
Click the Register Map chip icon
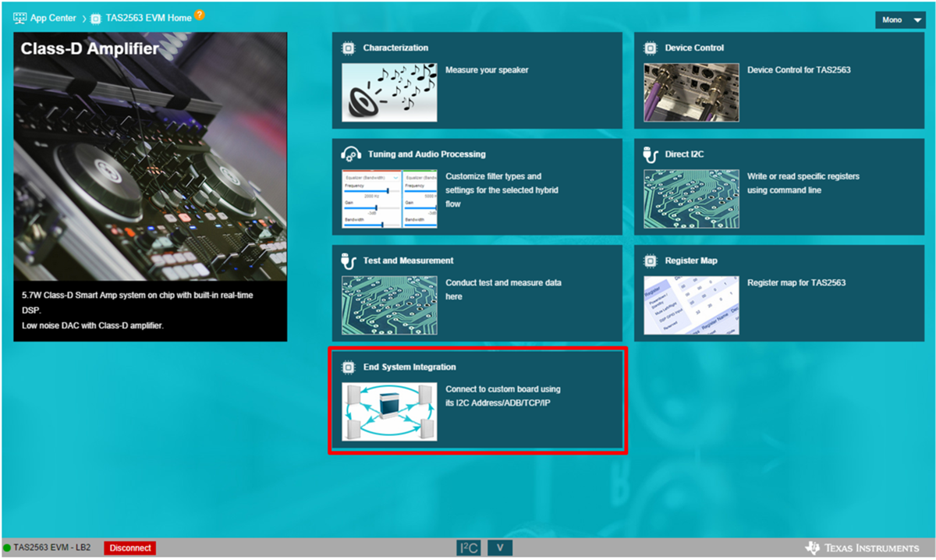click(x=651, y=261)
